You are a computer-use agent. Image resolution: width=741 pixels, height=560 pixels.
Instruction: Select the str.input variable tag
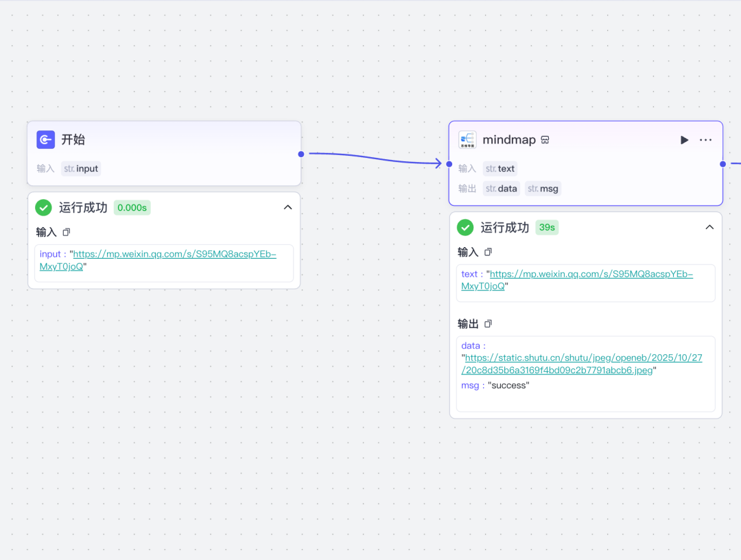81,169
